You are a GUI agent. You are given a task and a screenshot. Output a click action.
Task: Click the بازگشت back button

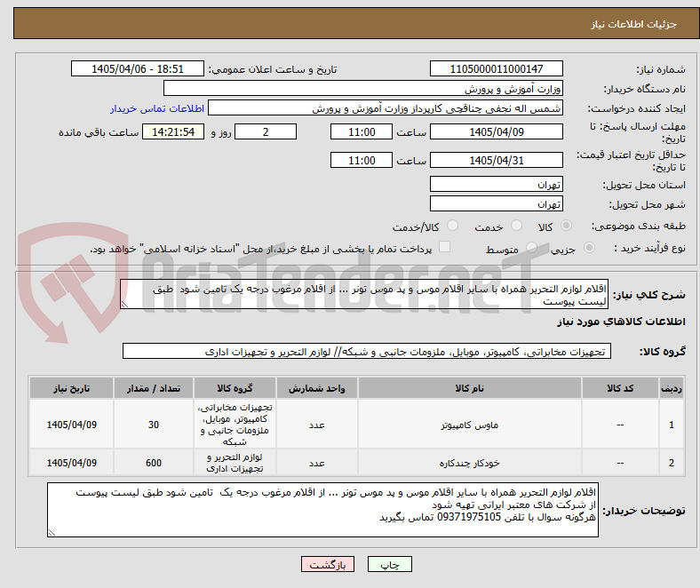click(328, 564)
